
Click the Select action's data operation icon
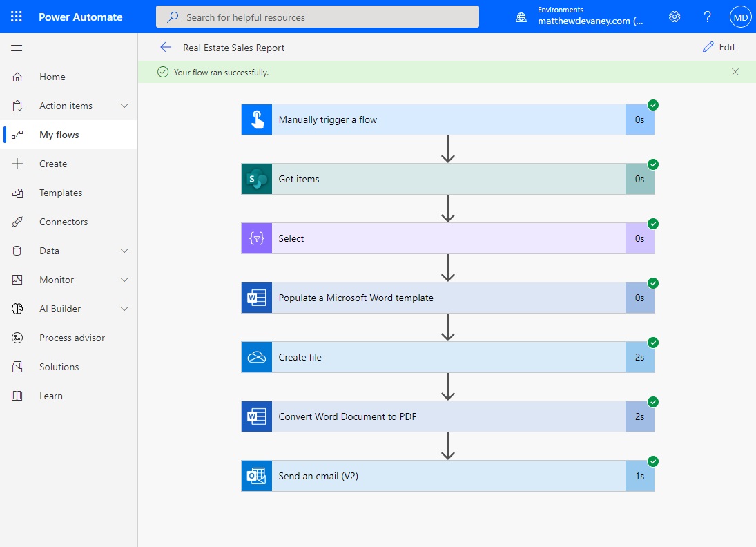coord(256,238)
